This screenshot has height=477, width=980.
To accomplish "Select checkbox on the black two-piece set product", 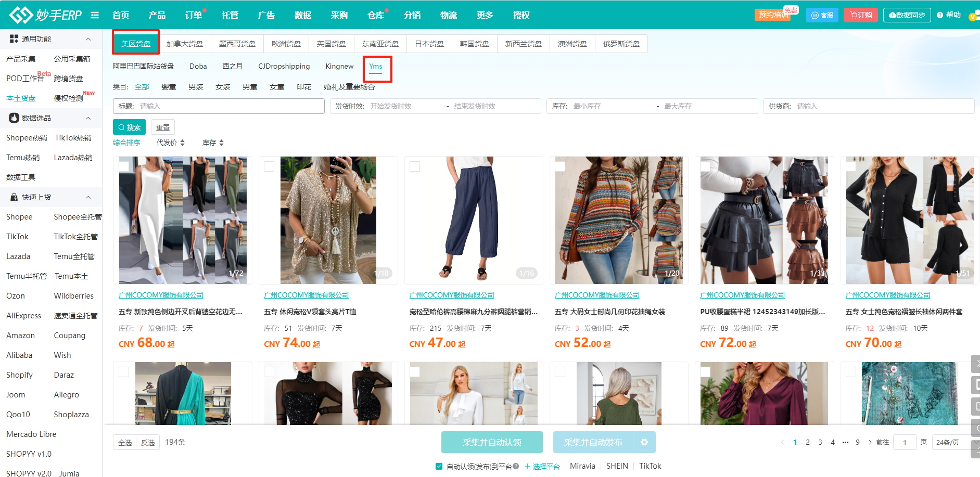I will [851, 166].
